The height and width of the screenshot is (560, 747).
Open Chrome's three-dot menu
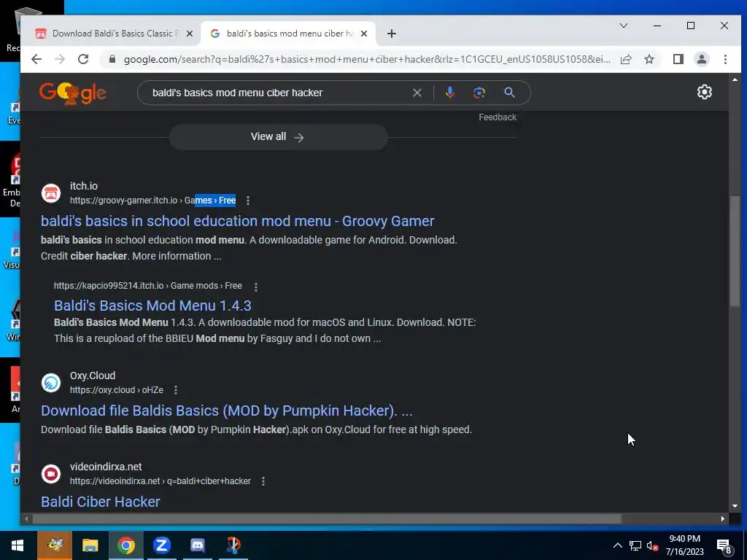tap(725, 59)
